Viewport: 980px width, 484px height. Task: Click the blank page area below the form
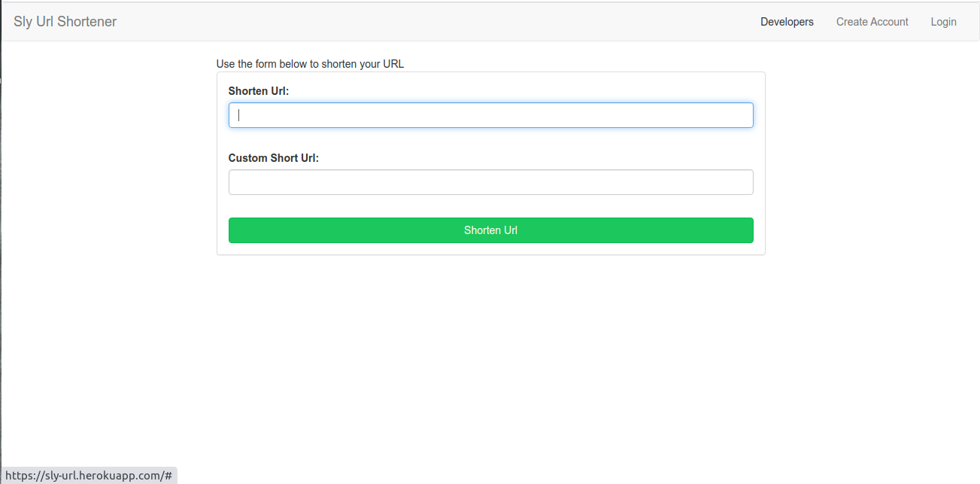point(490,361)
